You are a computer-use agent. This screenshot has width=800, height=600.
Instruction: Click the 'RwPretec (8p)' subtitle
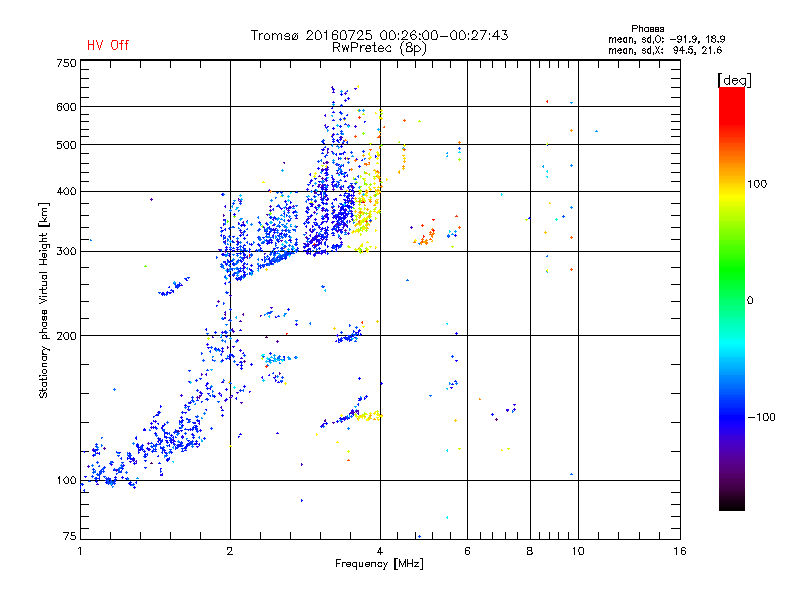click(379, 48)
